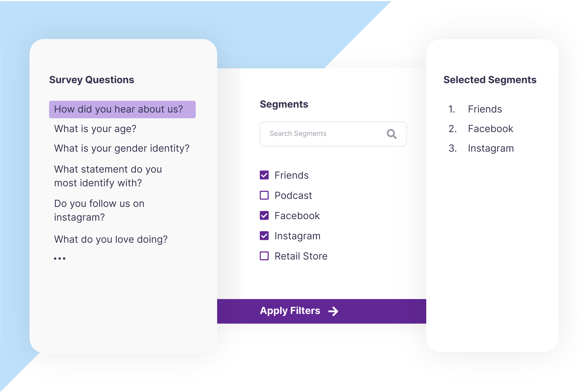The image size is (588, 392).
Task: Expand more survey questions via ellipsis
Action: point(59,259)
